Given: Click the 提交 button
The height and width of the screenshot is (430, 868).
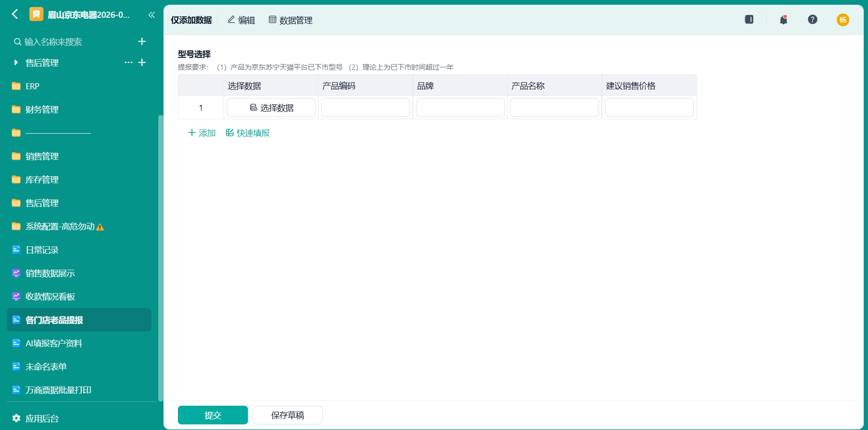Looking at the screenshot, I should (x=213, y=415).
